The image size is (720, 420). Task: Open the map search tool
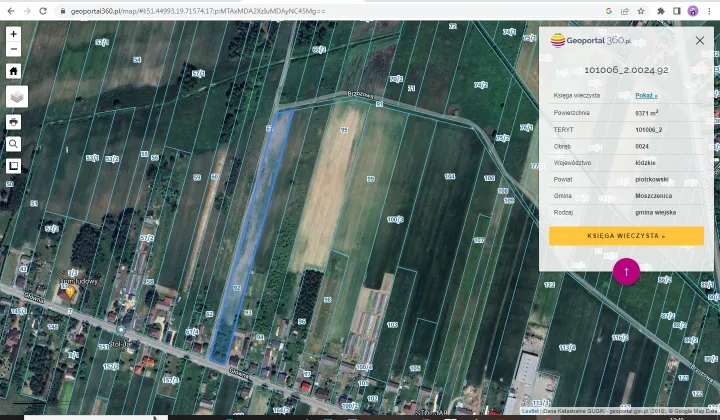pos(13,144)
